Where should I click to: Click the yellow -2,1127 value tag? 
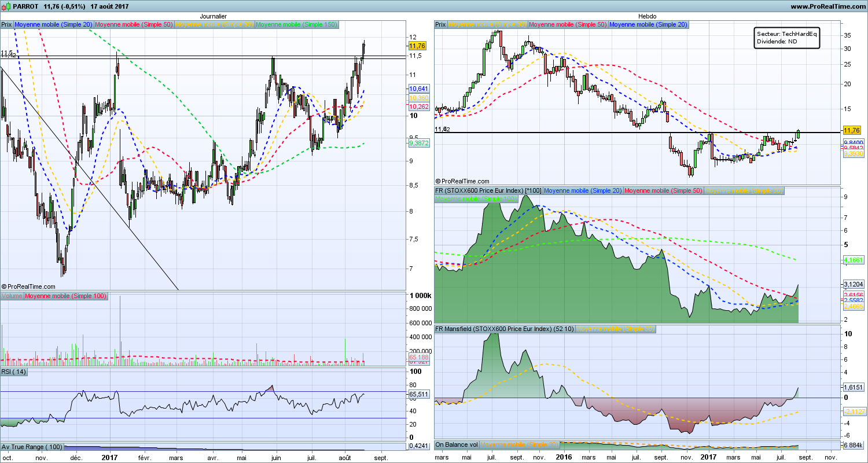tap(855, 411)
